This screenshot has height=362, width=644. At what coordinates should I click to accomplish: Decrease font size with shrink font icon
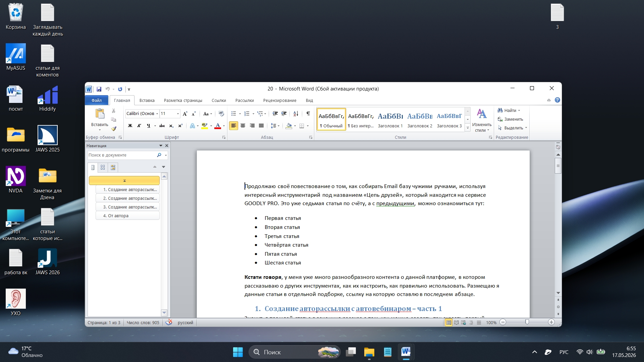(194, 114)
